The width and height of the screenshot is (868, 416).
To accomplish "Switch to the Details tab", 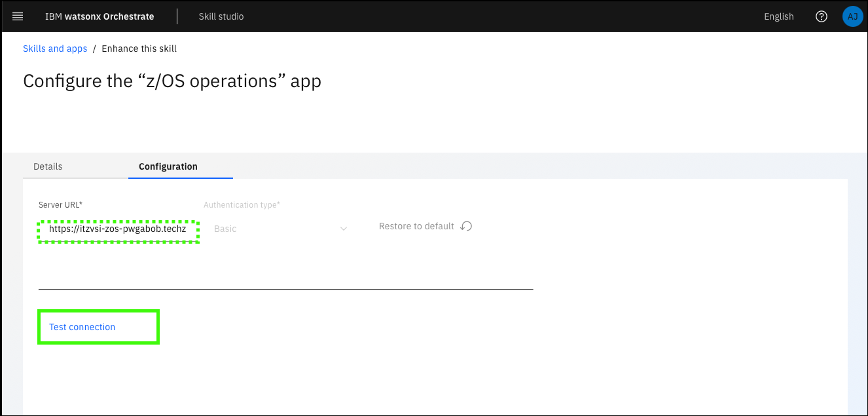I will [48, 166].
